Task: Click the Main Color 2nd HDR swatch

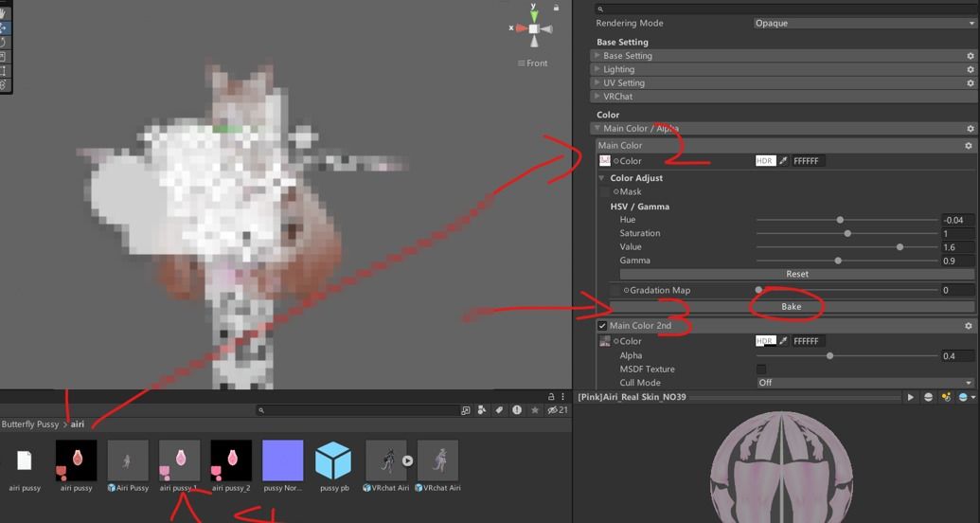Action: [x=766, y=341]
